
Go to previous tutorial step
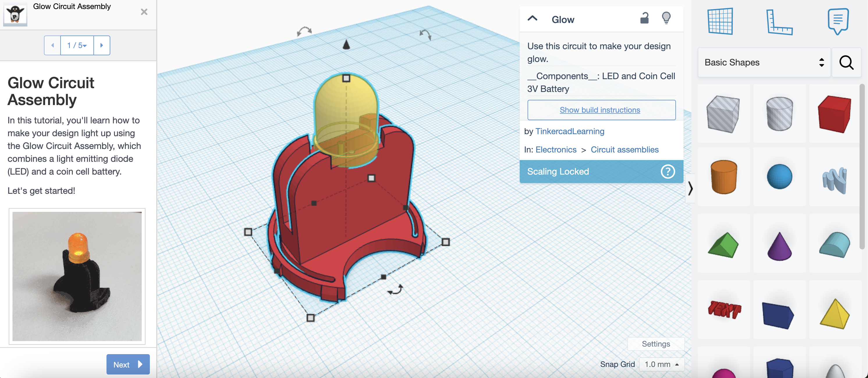(53, 45)
